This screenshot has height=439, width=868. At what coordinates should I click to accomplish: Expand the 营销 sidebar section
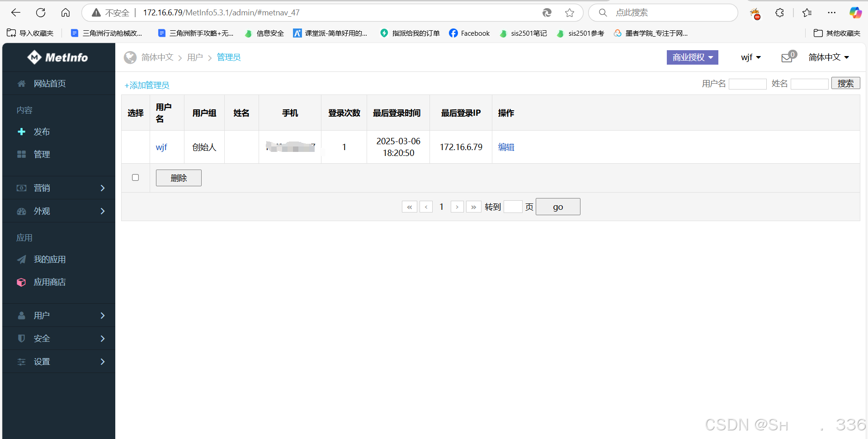point(59,188)
